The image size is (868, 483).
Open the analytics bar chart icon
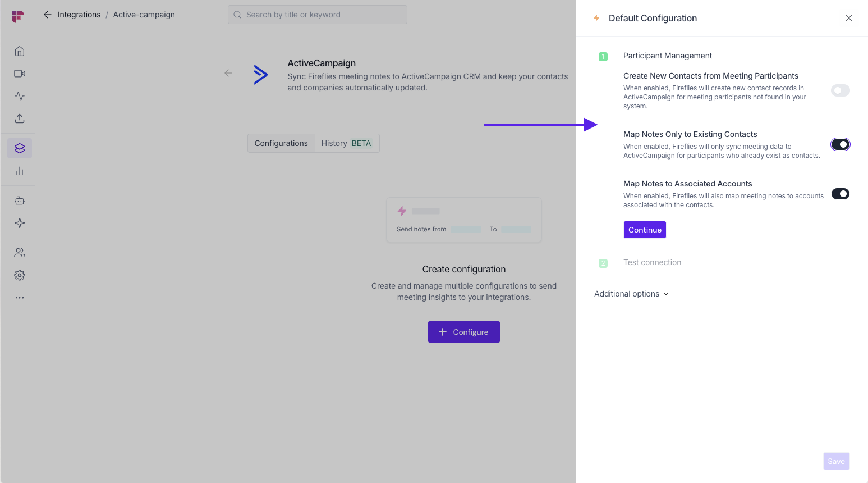click(x=20, y=171)
